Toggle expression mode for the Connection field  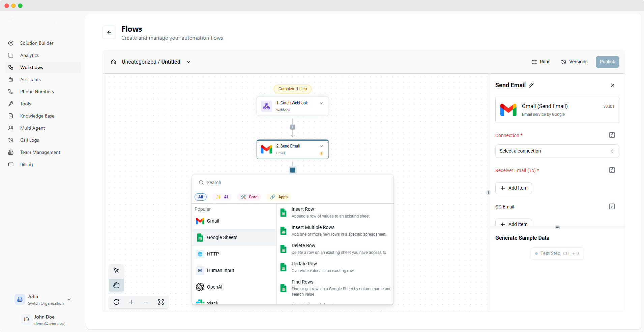(x=612, y=135)
